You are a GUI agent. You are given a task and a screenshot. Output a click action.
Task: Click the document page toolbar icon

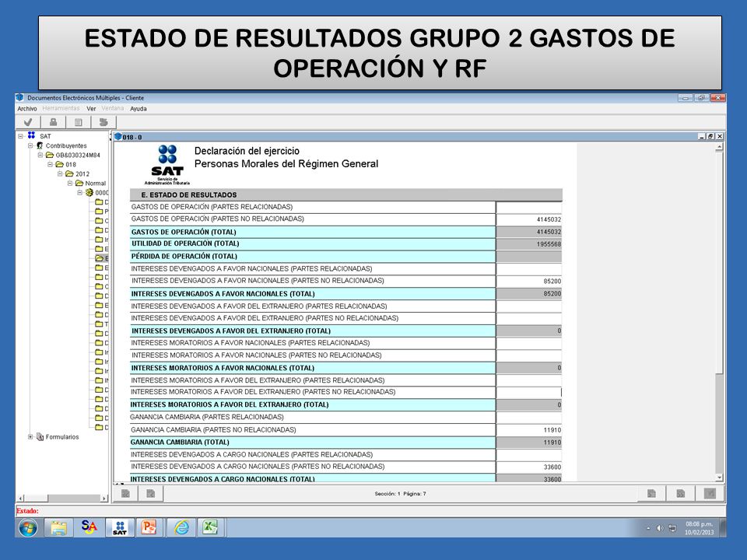[x=78, y=122]
